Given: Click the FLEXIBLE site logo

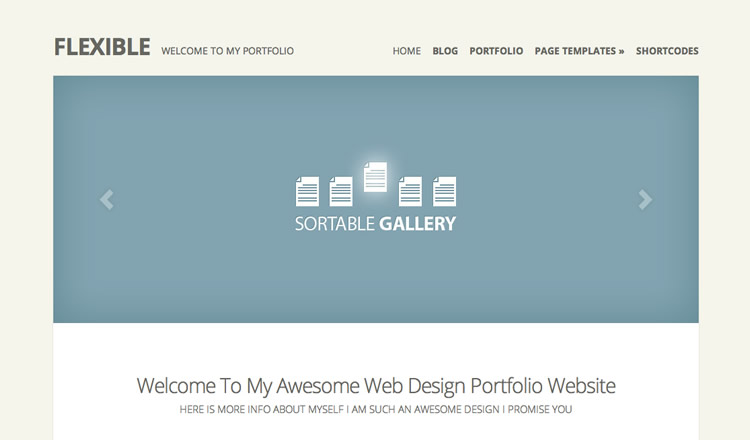Looking at the screenshot, I should point(102,48).
